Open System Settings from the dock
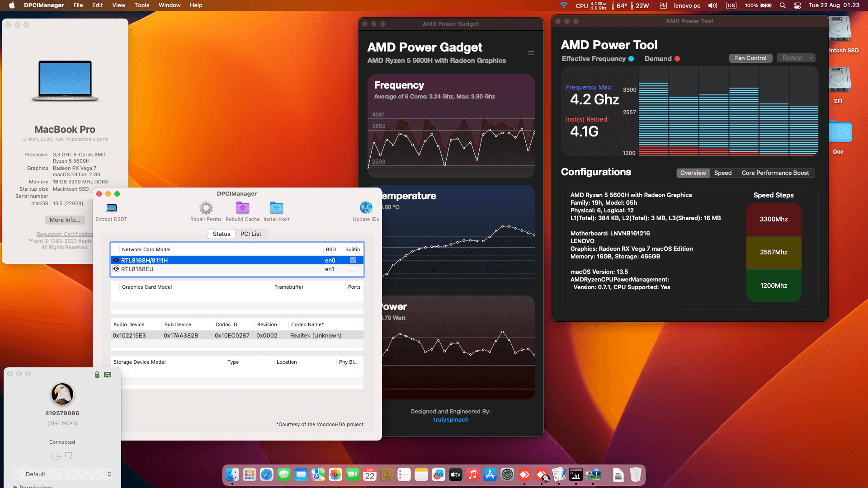This screenshot has width=868, height=488. click(507, 475)
